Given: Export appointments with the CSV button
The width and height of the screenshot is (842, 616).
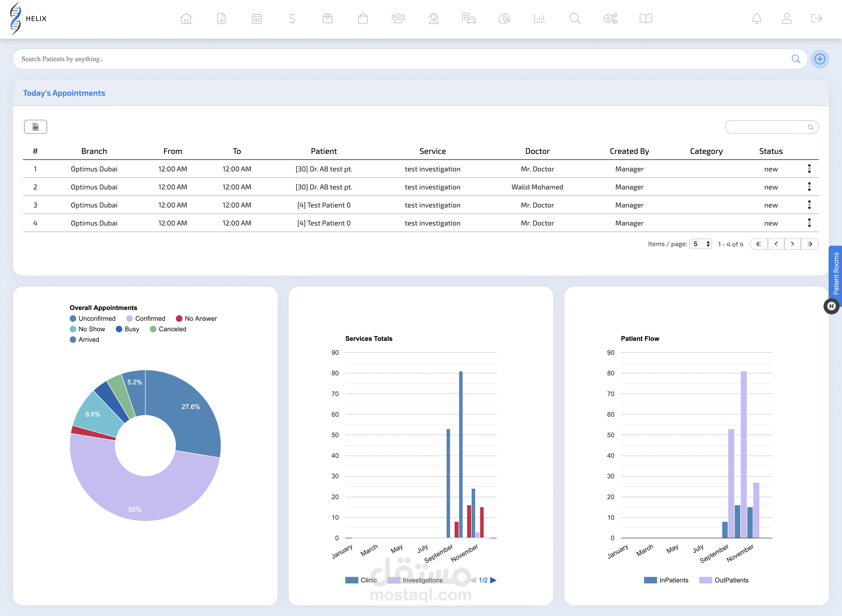Looking at the screenshot, I should click(35, 127).
